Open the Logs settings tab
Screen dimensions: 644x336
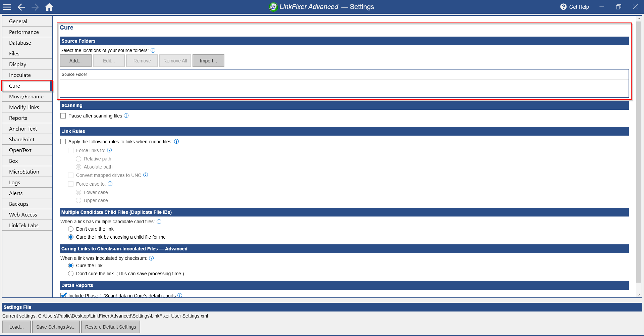click(x=27, y=182)
